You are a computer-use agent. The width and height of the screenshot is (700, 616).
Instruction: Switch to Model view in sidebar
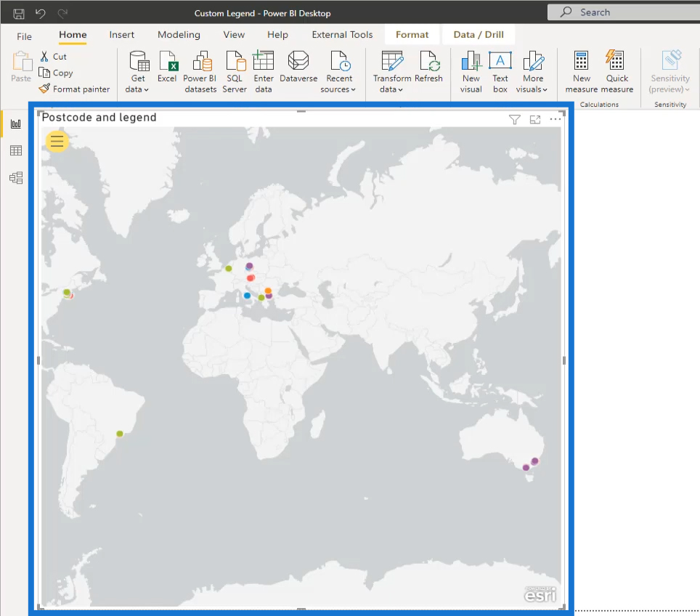click(16, 178)
